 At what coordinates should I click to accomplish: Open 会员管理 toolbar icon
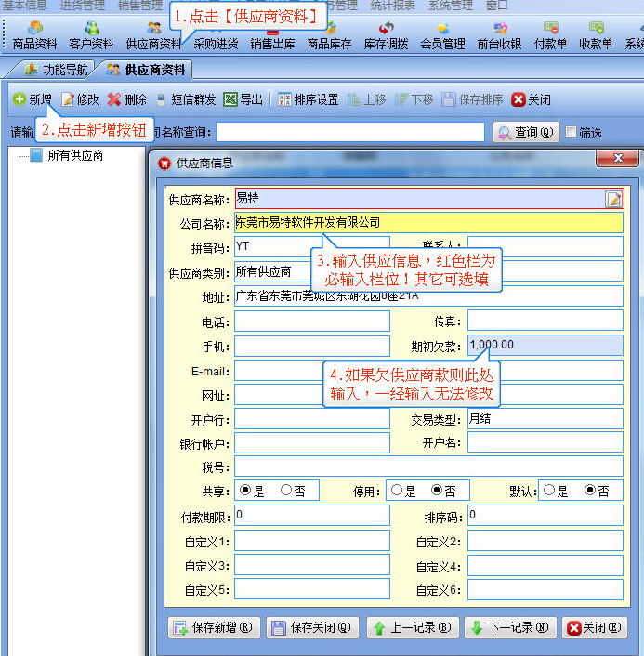pos(442,35)
